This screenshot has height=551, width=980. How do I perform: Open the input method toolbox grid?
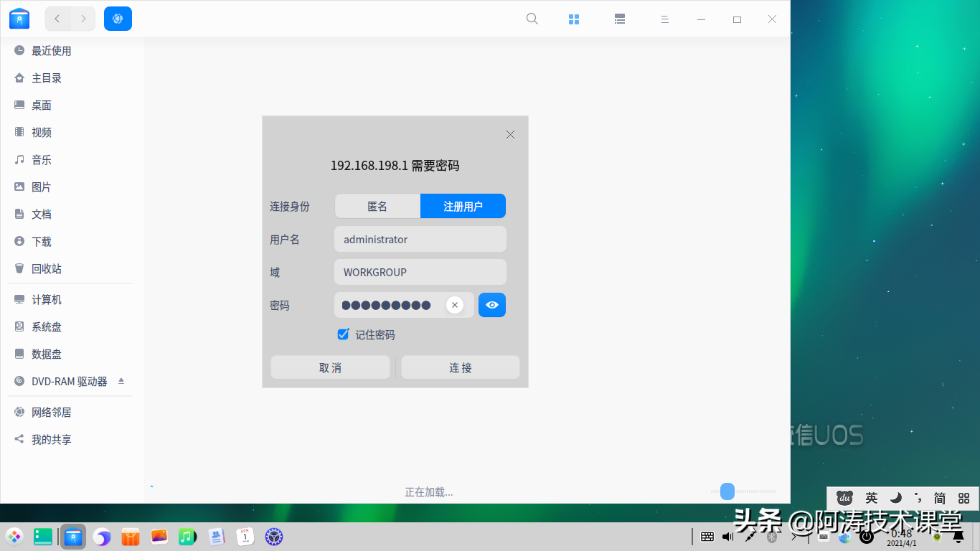963,498
